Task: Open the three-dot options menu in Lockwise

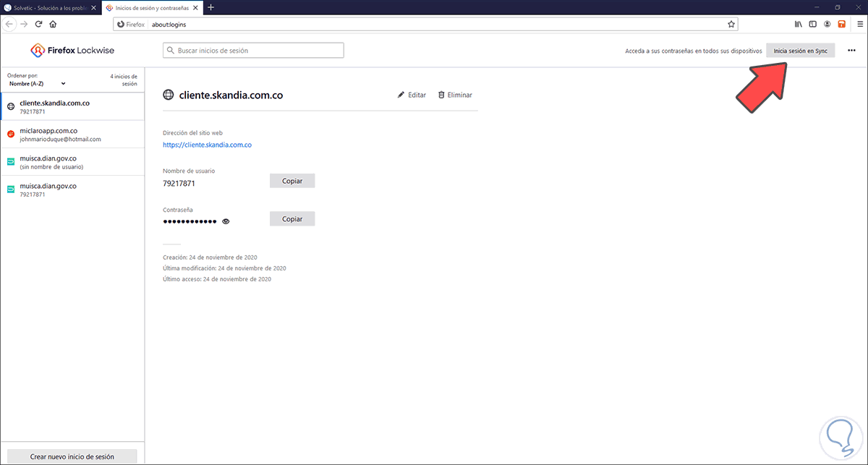Action: (851, 51)
